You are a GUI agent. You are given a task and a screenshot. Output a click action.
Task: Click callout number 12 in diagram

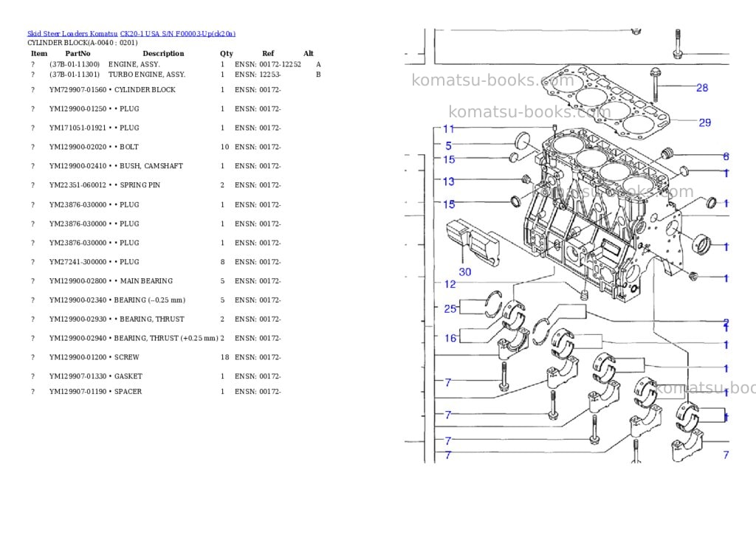point(450,284)
